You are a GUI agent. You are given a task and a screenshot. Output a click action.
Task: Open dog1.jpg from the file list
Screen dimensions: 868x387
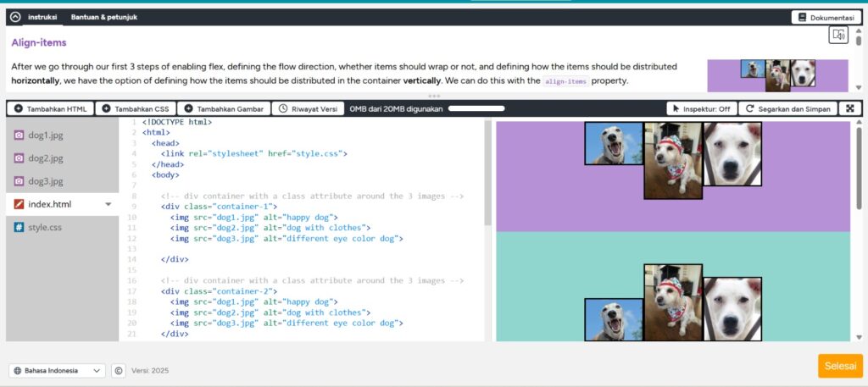46,135
